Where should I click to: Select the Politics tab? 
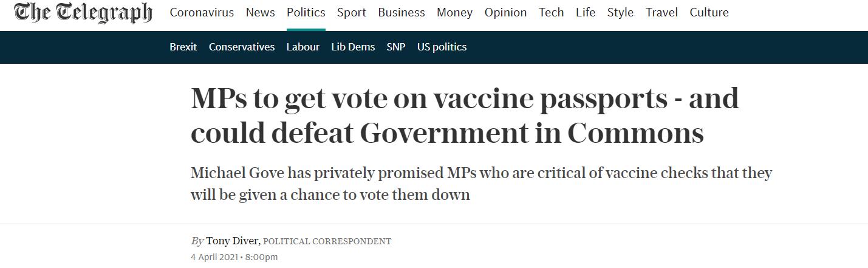306,13
